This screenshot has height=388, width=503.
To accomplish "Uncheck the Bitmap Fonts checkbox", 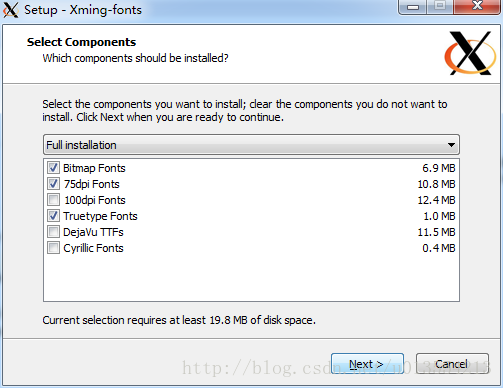I will [x=53, y=168].
